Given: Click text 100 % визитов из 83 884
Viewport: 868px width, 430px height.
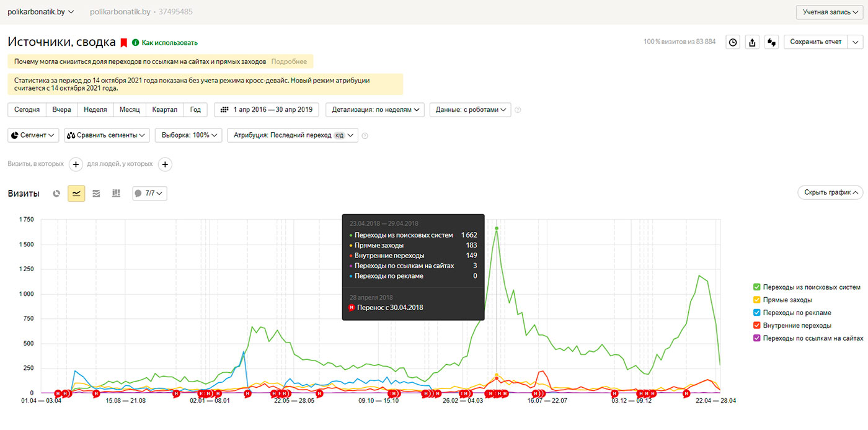Looking at the screenshot, I should pyautogui.click(x=680, y=42).
